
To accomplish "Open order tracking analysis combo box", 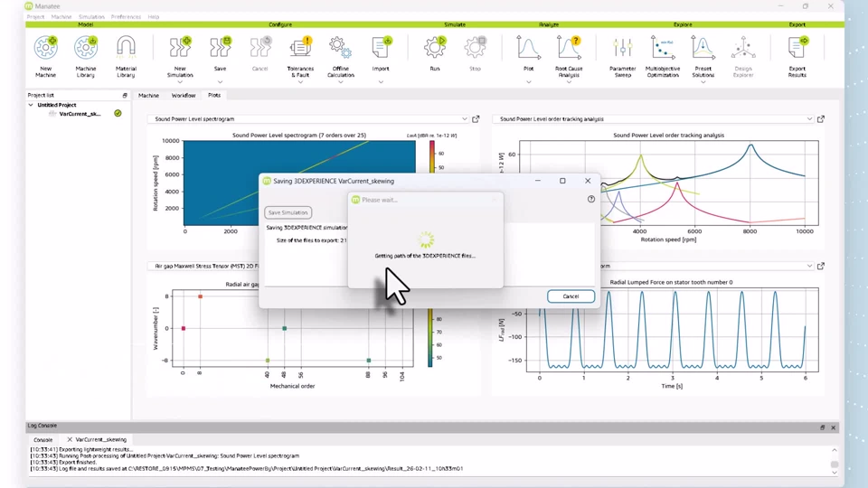I will click(653, 119).
